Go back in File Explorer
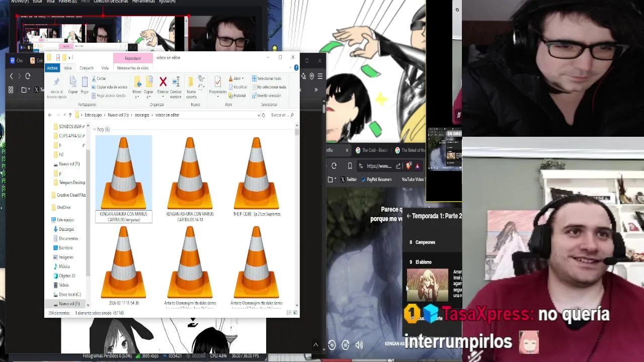Screen dimensions: 644x362 (49, 115)
